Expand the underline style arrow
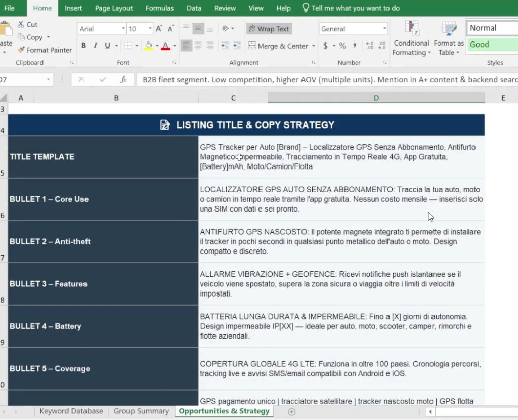This screenshot has height=420, width=518. pyautogui.click(x=116, y=46)
